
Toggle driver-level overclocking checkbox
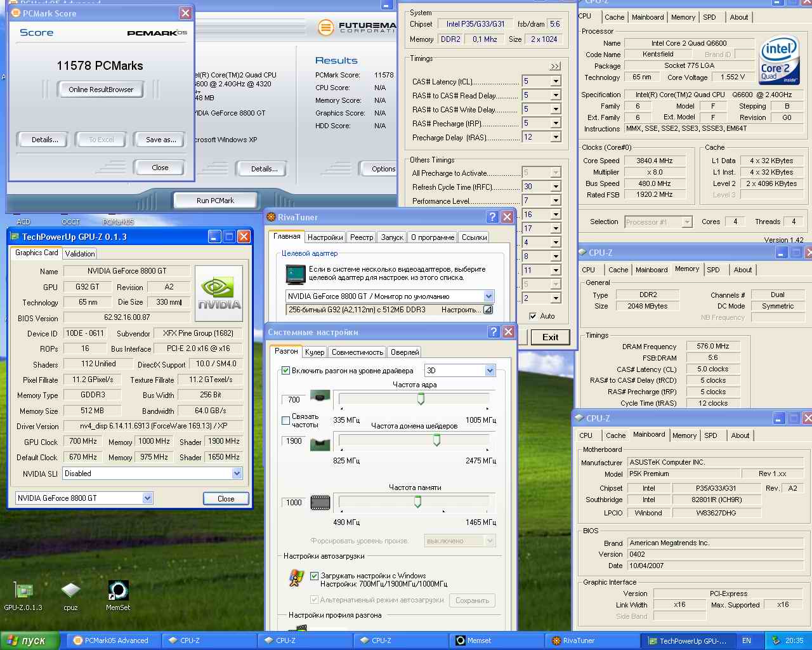coord(285,370)
